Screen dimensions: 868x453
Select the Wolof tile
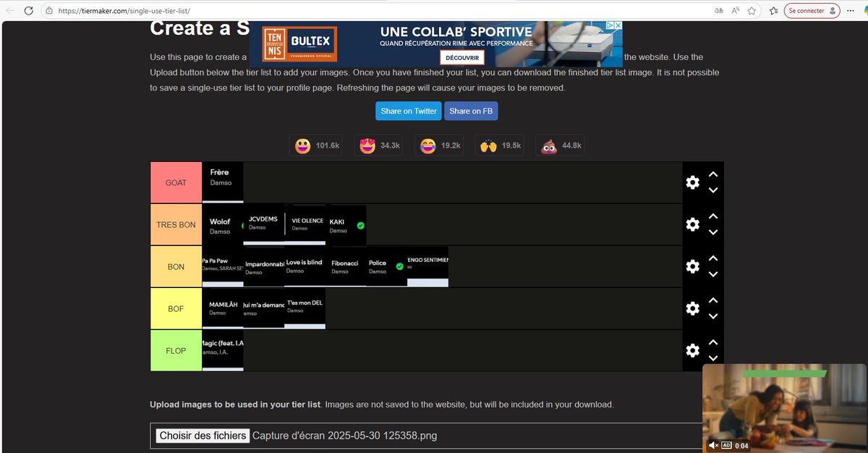click(x=223, y=224)
